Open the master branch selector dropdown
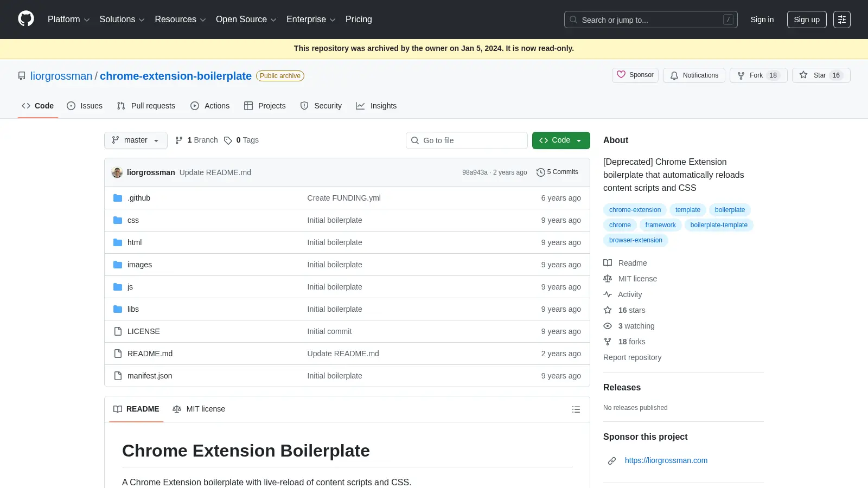The width and height of the screenshot is (868, 488). pos(136,140)
